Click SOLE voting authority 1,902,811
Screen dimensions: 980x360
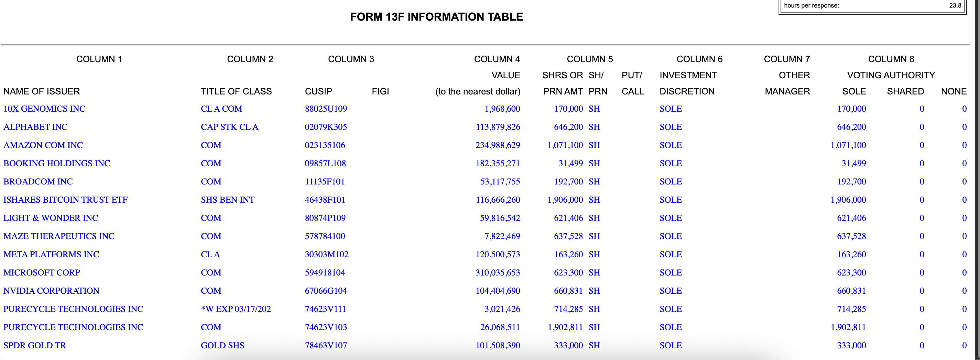coord(848,327)
